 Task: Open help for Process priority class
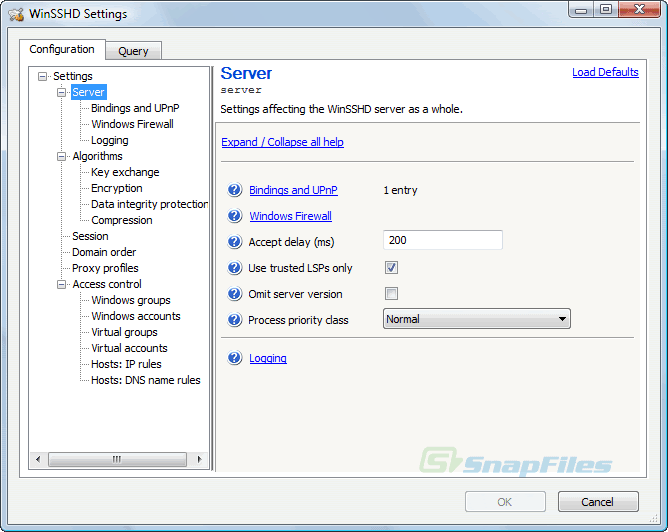click(x=234, y=319)
